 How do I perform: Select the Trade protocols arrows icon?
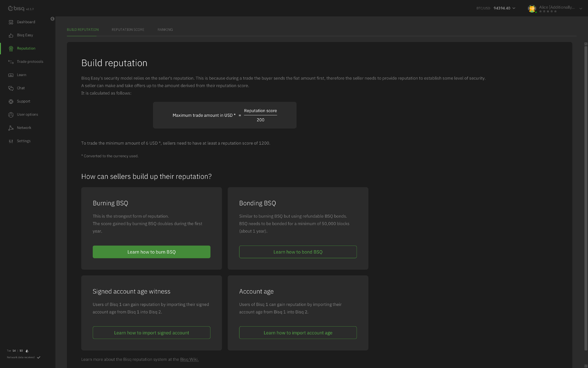(11, 62)
